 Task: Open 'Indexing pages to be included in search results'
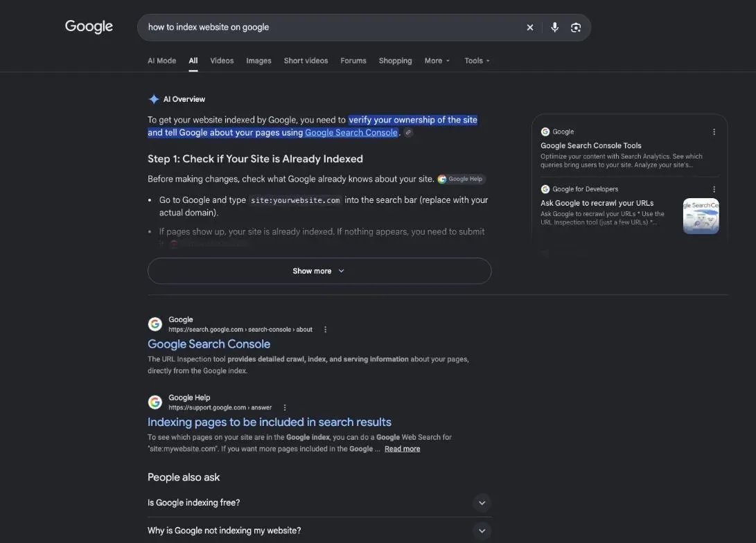[x=270, y=422]
